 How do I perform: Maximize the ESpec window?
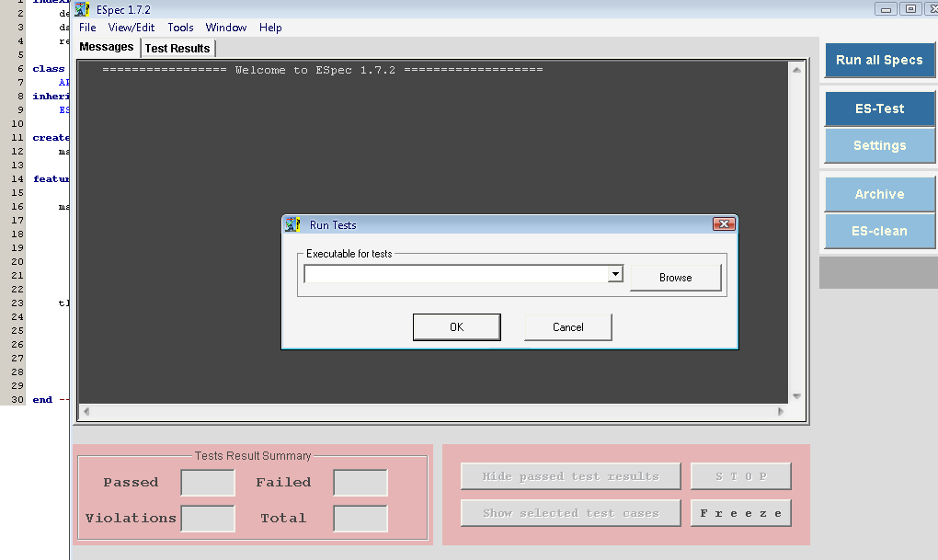pos(910,9)
